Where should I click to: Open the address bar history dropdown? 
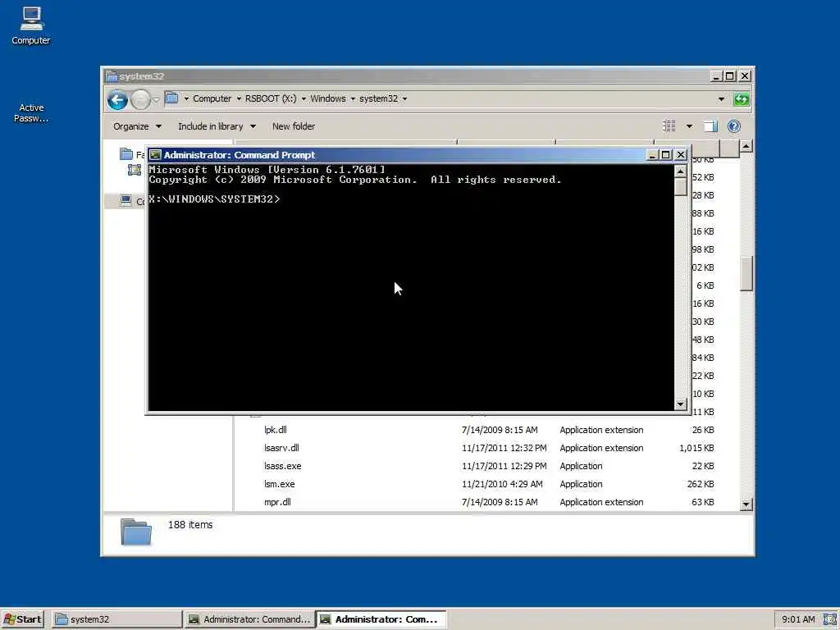tap(721, 99)
